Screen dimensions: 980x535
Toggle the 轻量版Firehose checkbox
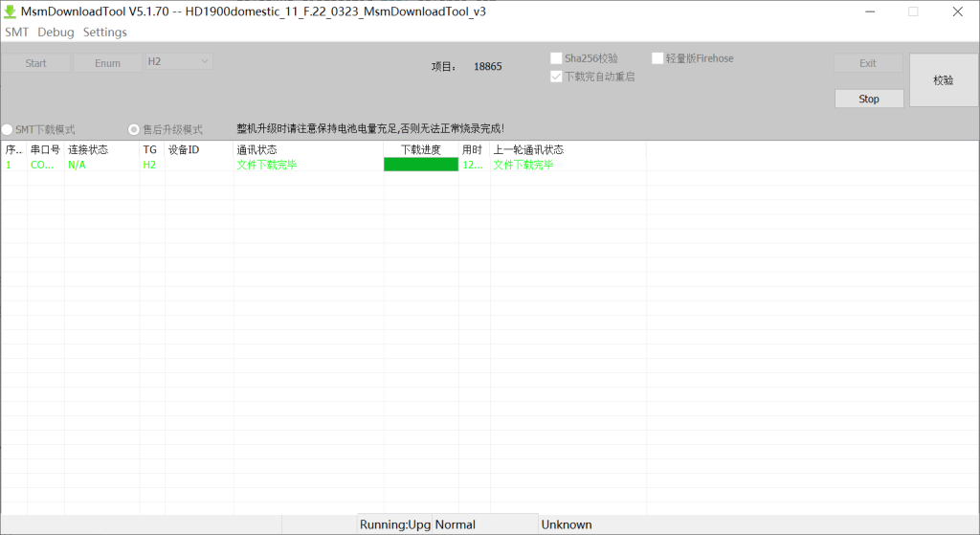657,58
